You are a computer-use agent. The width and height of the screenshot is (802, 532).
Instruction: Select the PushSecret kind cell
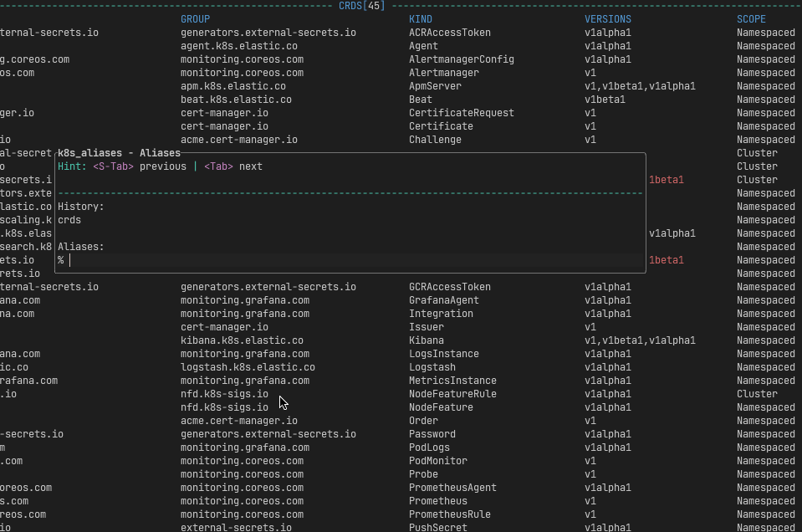[x=438, y=527]
